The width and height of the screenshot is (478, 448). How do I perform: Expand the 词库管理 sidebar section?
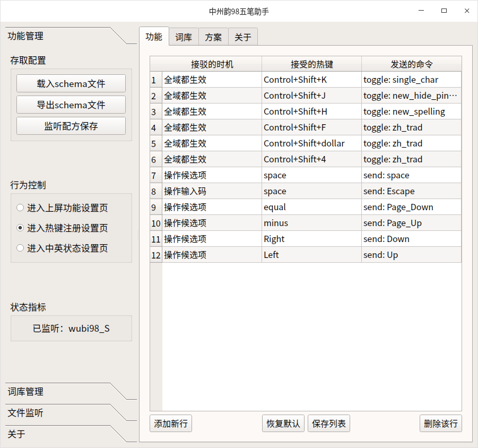24,392
